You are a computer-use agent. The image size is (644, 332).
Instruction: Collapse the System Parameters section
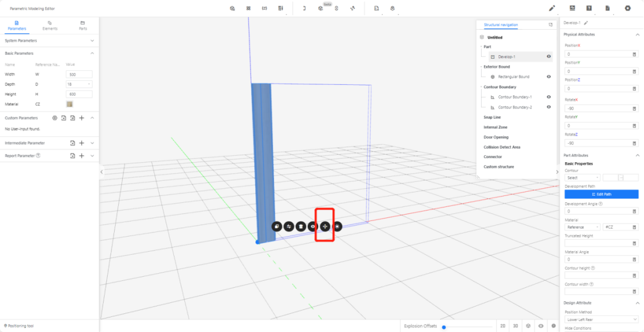click(92, 41)
